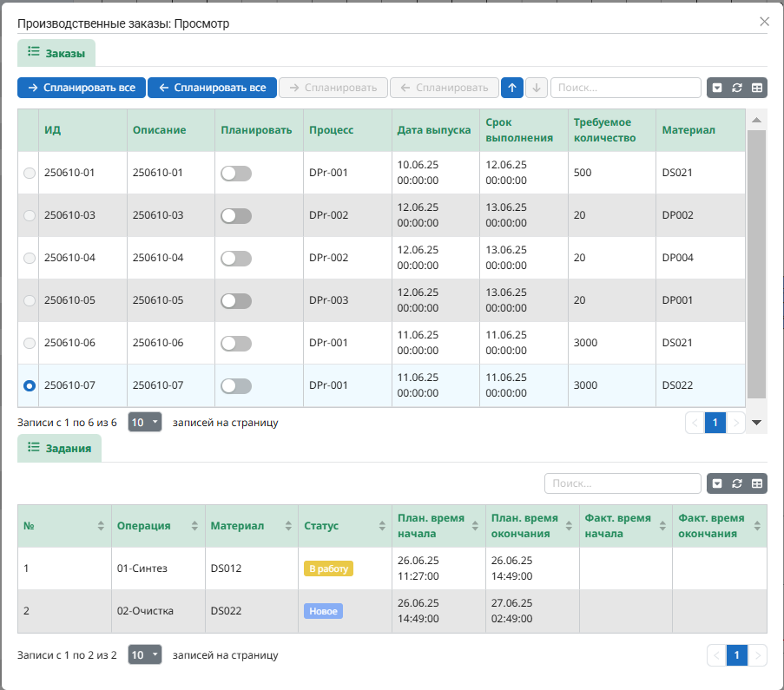Open column settings icon for orders table
Screen dimensions: 784x690
(757, 88)
